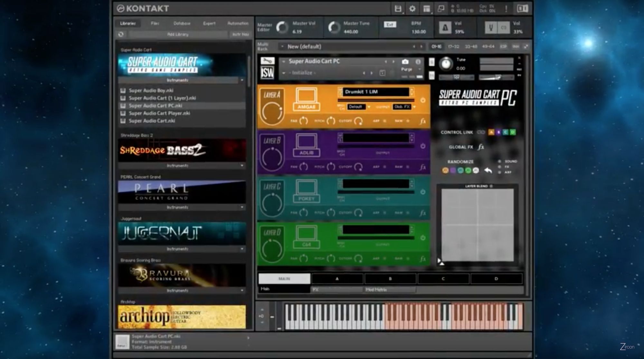Open the New (default) multi dropdown

[x=282, y=47]
